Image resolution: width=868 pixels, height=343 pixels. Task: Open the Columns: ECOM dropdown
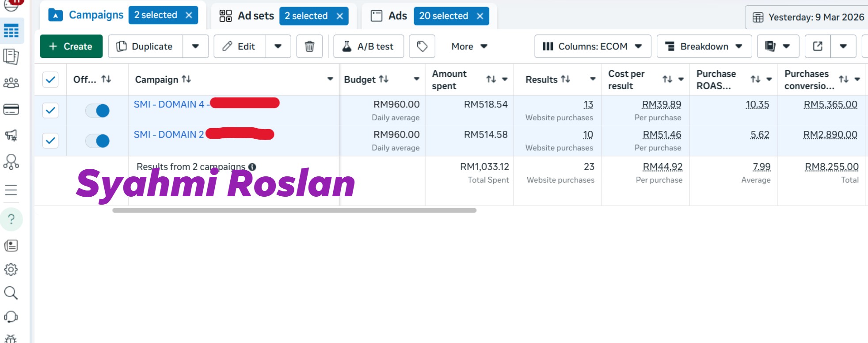[593, 46]
